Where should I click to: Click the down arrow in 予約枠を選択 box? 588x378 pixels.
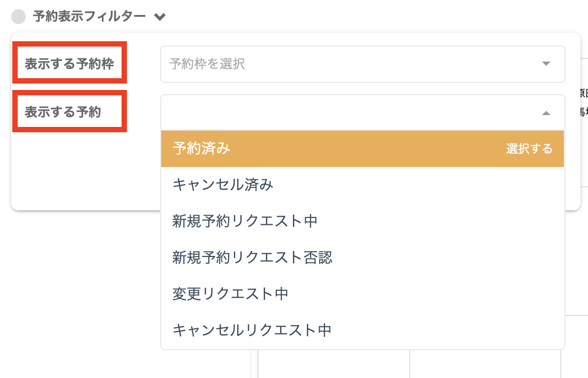tap(546, 64)
